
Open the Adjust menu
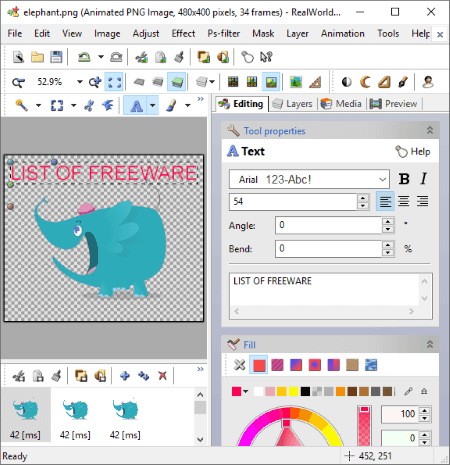tap(146, 33)
